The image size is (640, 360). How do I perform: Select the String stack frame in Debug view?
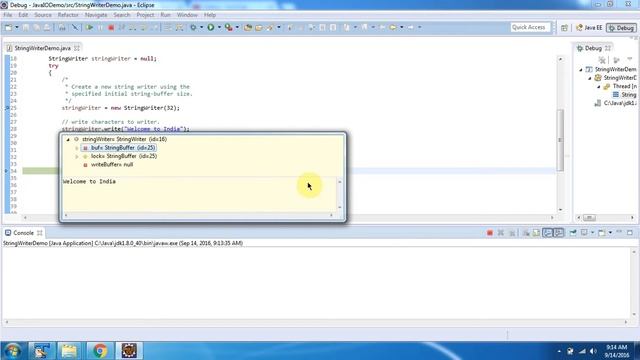tap(624, 95)
